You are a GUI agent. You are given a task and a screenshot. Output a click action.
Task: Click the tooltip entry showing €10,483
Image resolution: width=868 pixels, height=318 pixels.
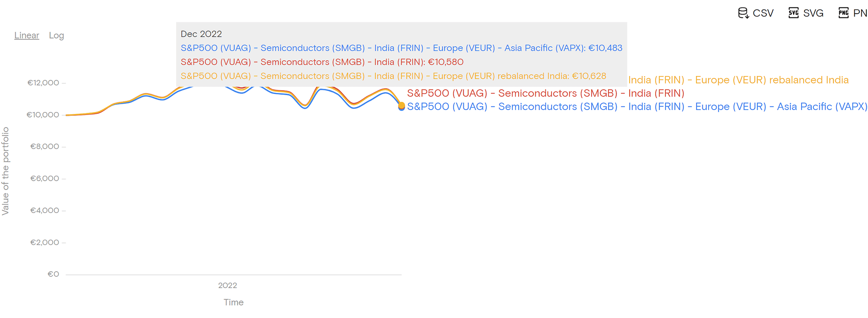[401, 48]
